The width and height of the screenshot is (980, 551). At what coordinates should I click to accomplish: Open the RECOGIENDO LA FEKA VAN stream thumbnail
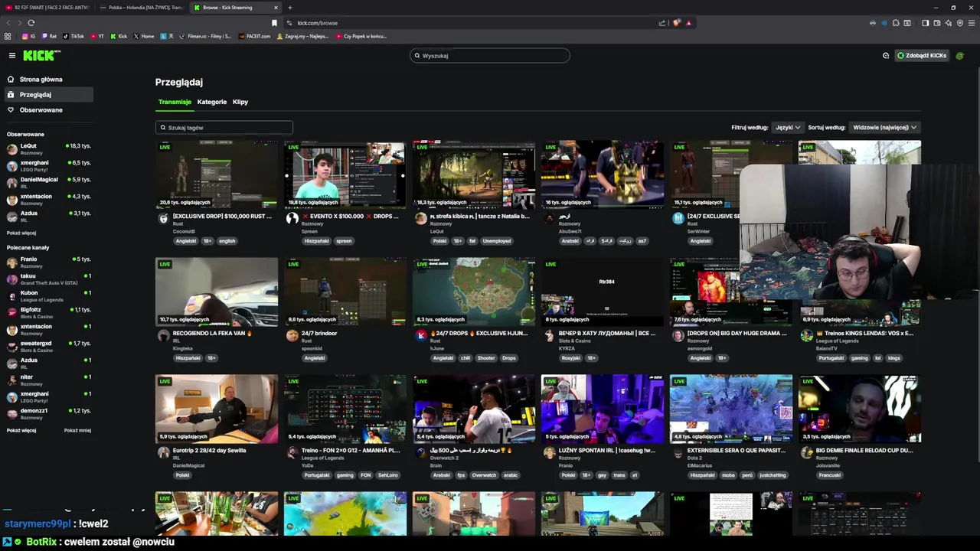[217, 292]
